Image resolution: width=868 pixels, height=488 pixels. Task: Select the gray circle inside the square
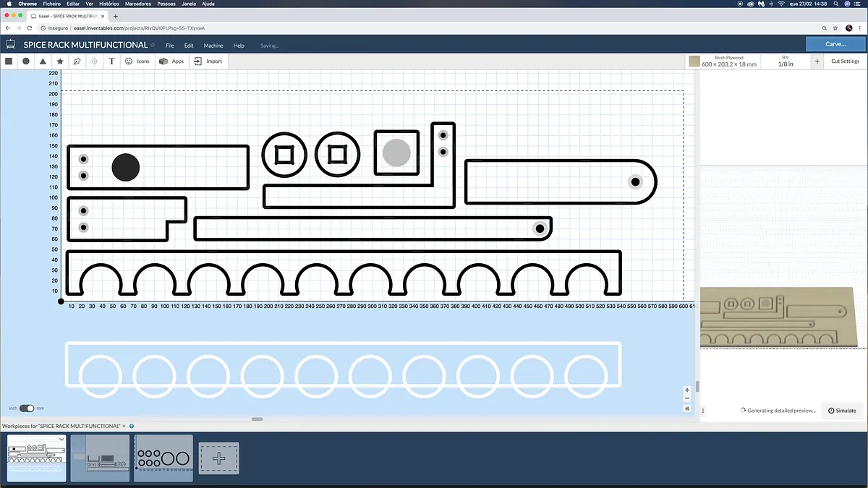pos(396,153)
